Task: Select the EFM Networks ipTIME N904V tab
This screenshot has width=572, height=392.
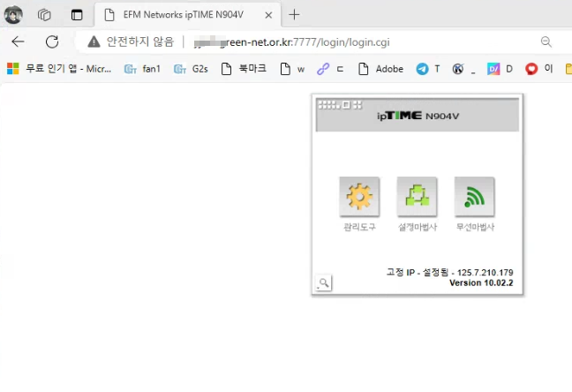Action: click(x=187, y=15)
